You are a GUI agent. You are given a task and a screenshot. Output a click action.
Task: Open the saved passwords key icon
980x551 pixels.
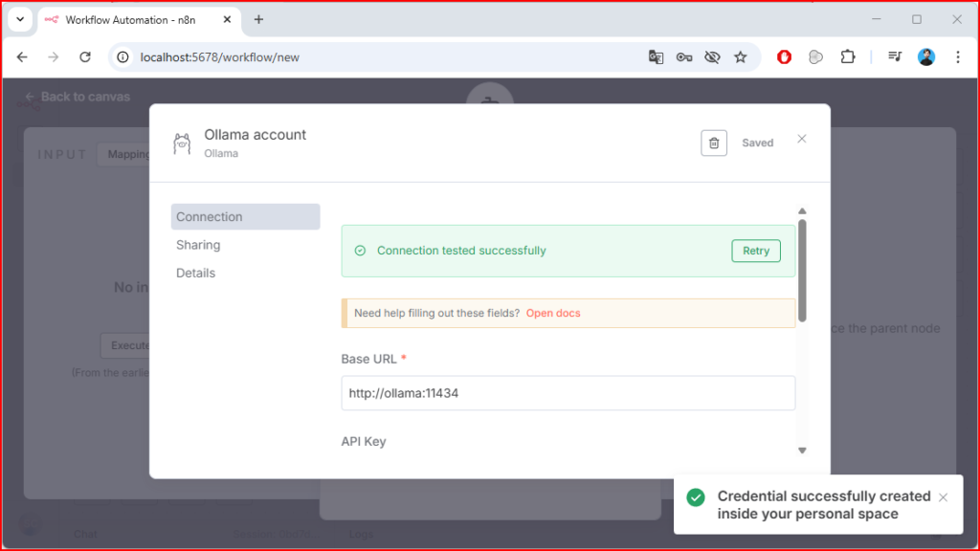[x=683, y=57]
